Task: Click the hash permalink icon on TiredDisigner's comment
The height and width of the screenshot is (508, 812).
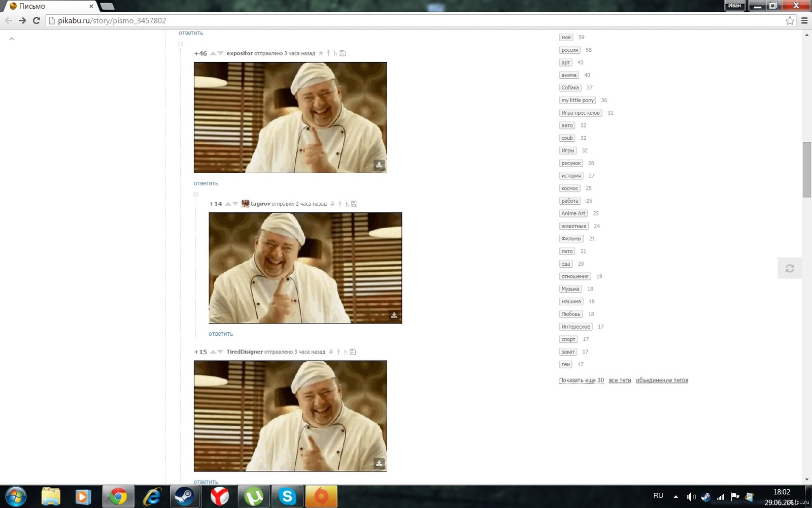Action: [x=331, y=352]
